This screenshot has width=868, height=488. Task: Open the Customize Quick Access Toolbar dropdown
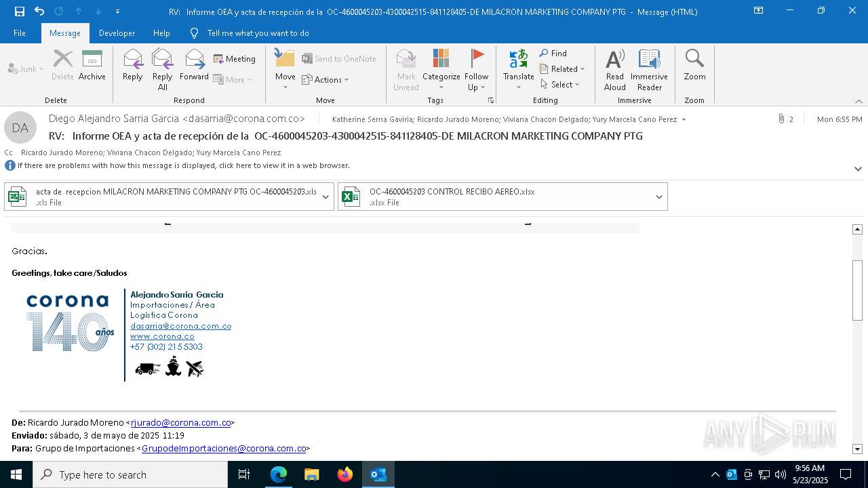tap(117, 12)
